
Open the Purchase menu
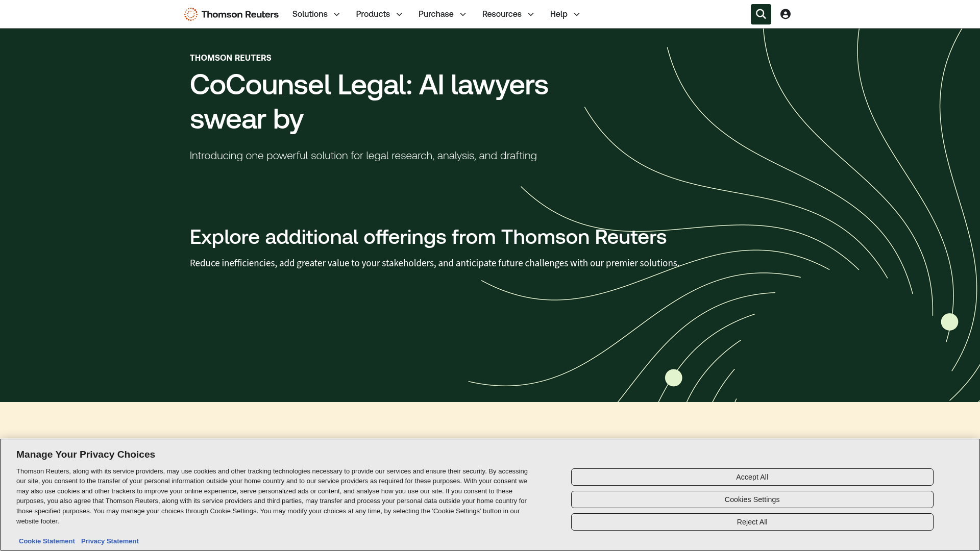coord(436,14)
